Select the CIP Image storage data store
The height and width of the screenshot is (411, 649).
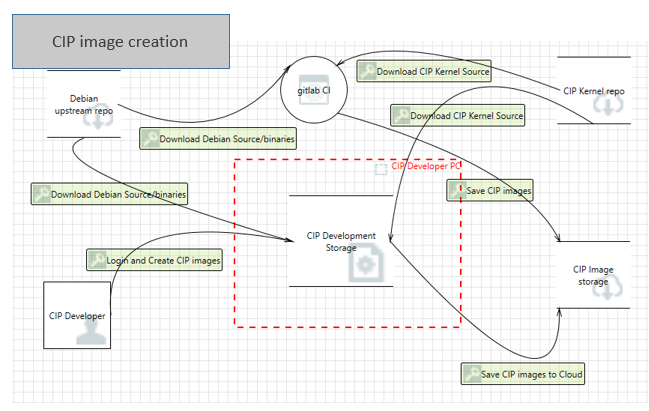pyautogui.click(x=593, y=275)
